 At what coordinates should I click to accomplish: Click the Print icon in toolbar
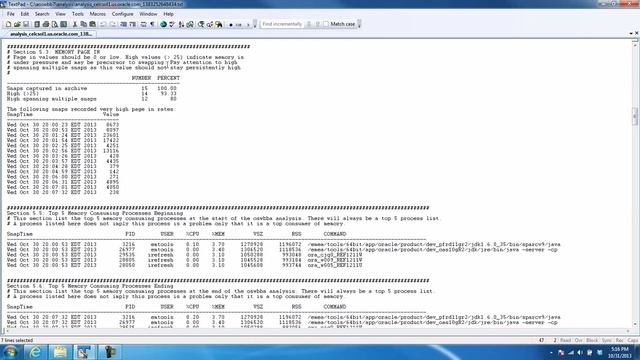pyautogui.click(x=46, y=24)
